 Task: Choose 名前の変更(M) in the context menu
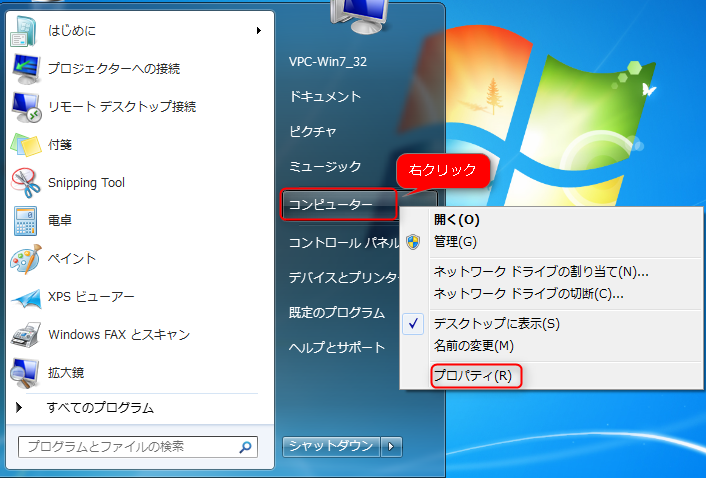(474, 346)
